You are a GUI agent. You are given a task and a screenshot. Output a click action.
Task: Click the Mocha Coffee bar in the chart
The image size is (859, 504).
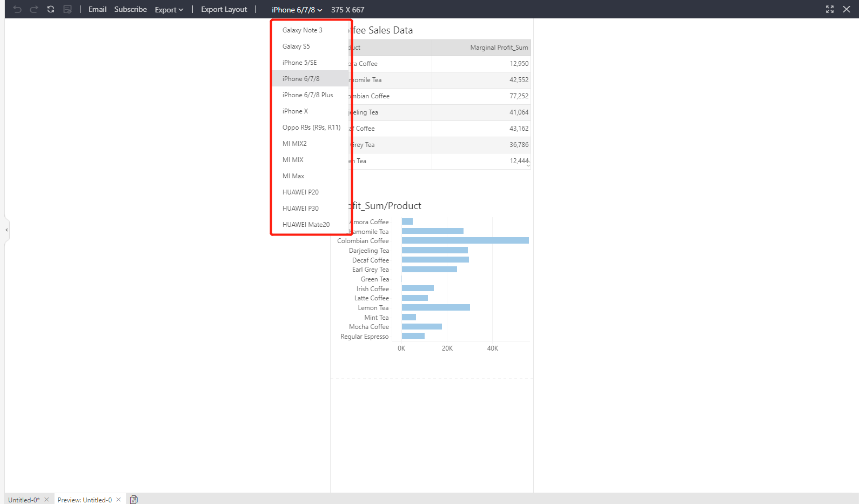tap(422, 326)
